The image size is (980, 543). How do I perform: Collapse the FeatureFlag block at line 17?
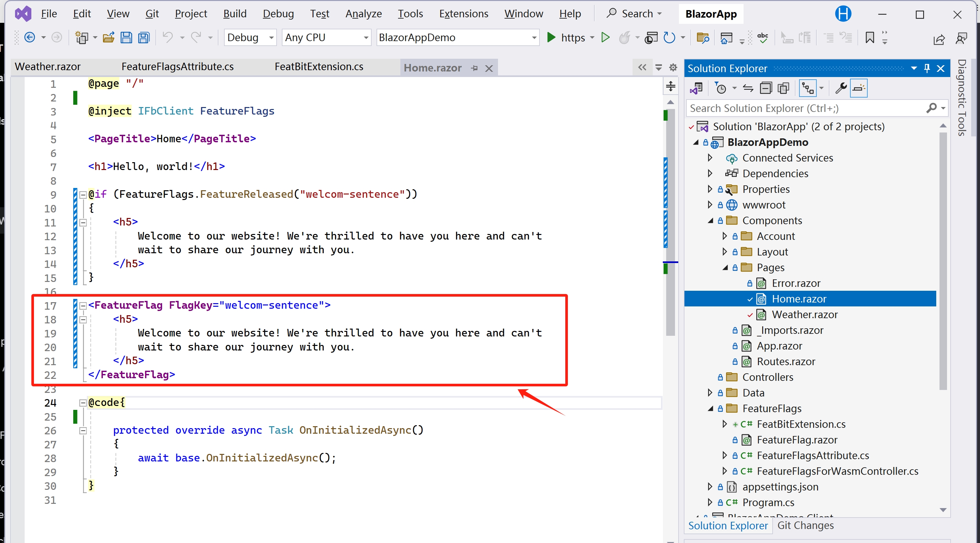pyautogui.click(x=83, y=305)
